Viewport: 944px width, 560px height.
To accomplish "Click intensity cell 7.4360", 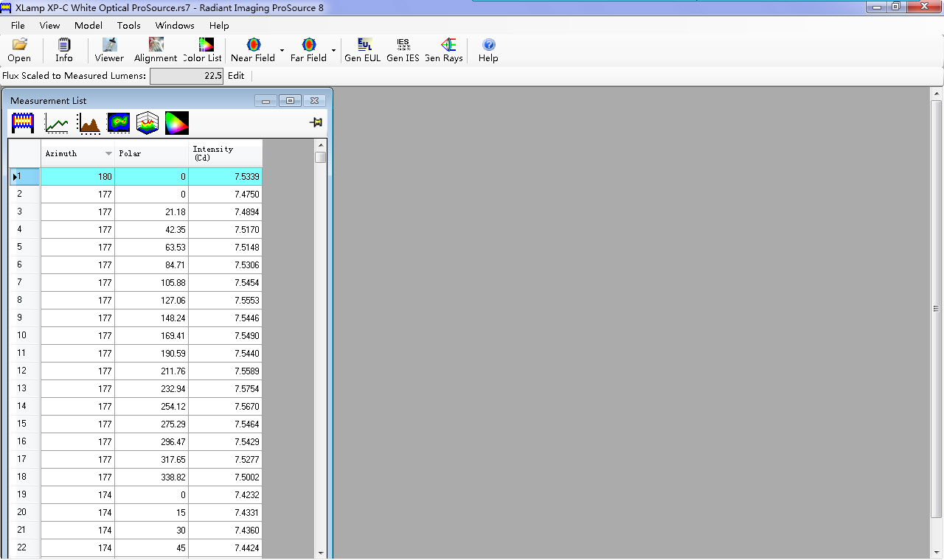I will click(x=226, y=531).
